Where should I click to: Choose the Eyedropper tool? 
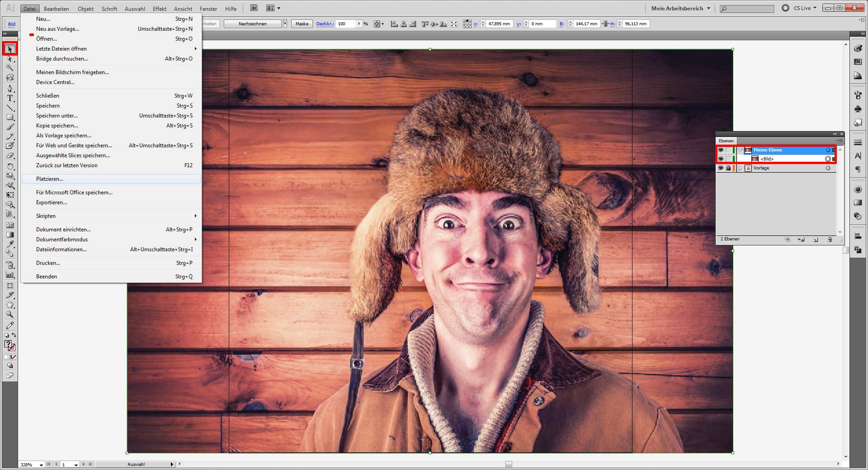[10, 244]
